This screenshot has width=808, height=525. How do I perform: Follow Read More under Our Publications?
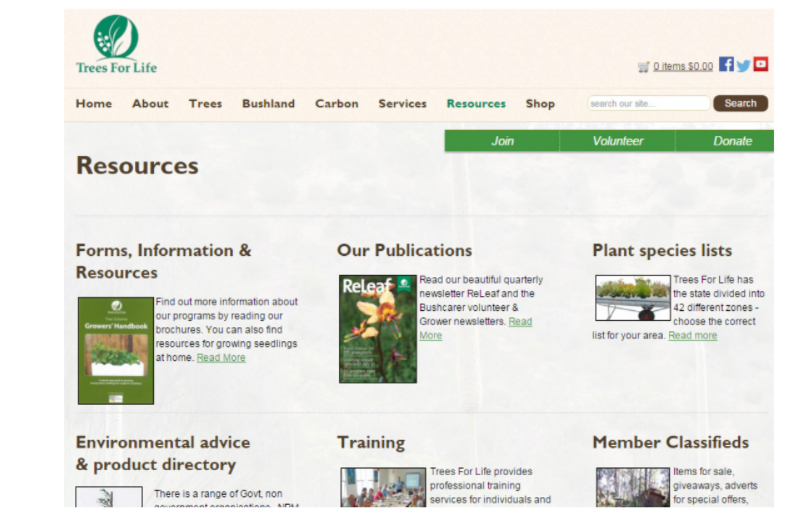pos(475,328)
